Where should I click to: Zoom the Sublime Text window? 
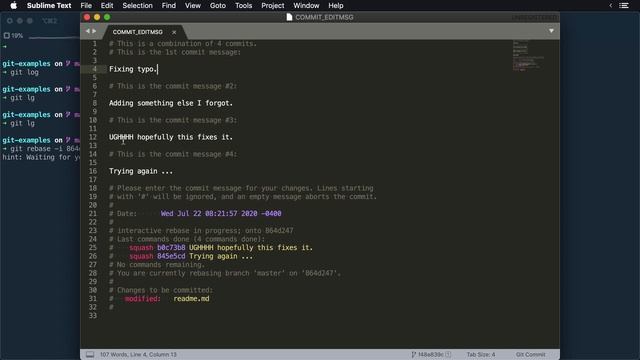pos(107,17)
